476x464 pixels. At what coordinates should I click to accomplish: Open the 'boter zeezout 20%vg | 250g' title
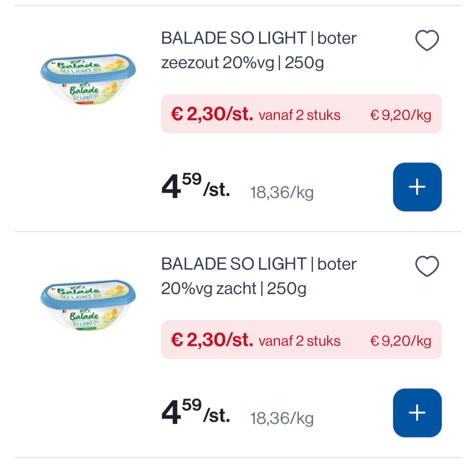(x=259, y=50)
